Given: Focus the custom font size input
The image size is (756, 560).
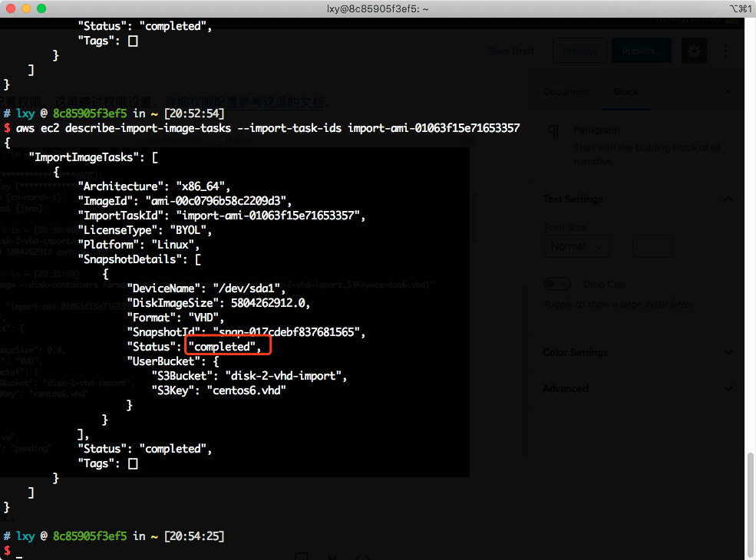Looking at the screenshot, I should click(x=653, y=246).
